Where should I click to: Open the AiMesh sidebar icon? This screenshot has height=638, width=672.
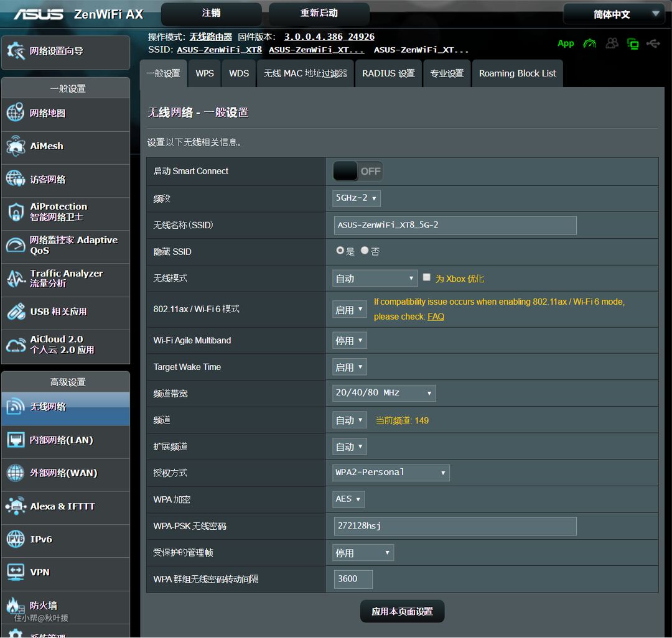[16, 147]
